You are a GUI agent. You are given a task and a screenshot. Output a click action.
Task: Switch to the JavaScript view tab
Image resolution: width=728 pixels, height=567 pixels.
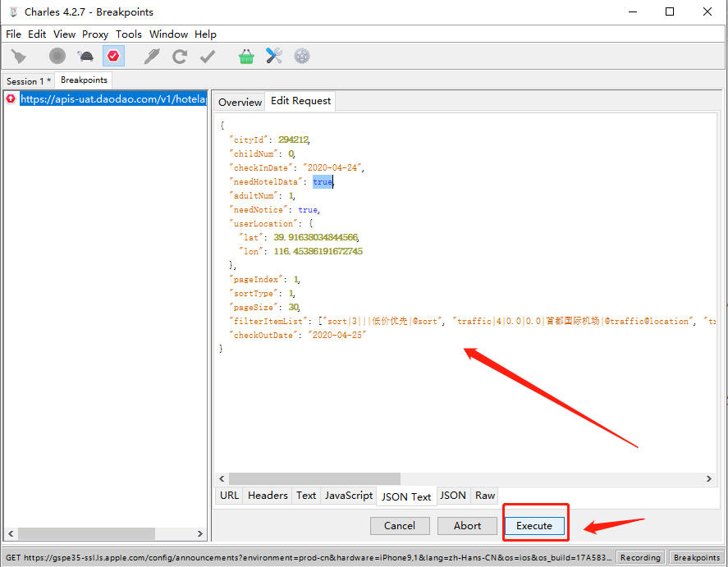349,496
